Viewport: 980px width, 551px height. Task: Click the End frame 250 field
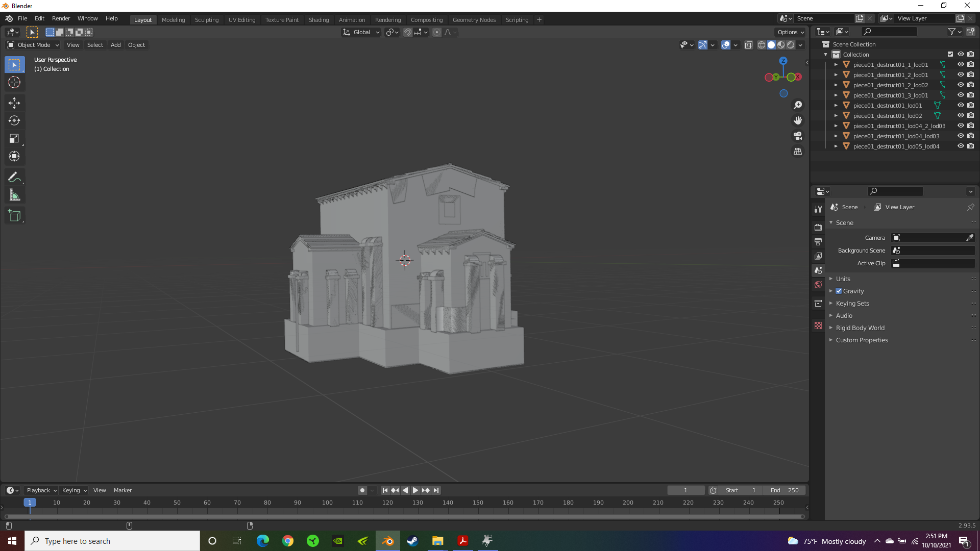coord(785,490)
